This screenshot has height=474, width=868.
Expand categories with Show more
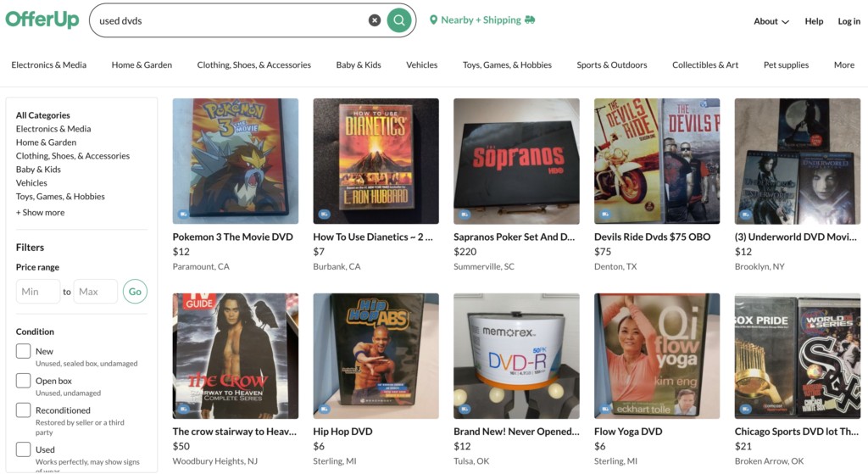pyautogui.click(x=41, y=212)
